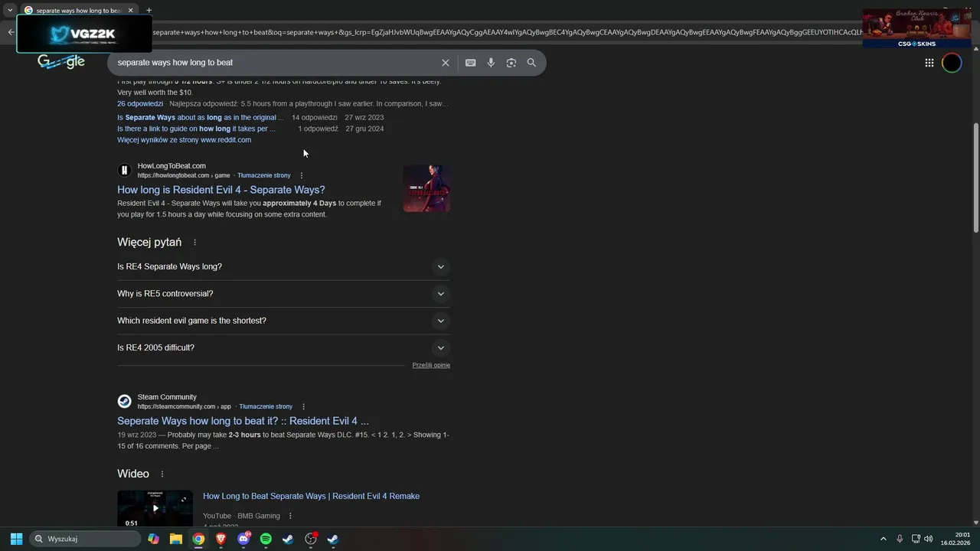Open more options for HowLongToBeat result
Image resolution: width=980 pixels, height=551 pixels.
click(x=302, y=175)
